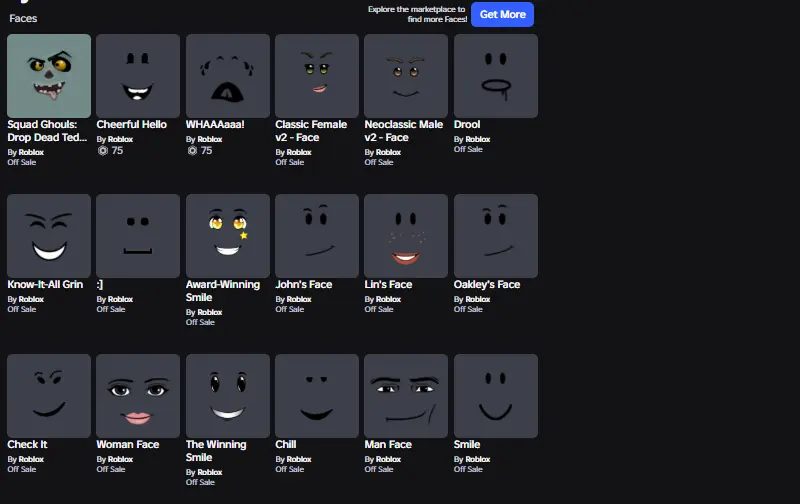This screenshot has height=504, width=800.
Task: Click the Roblox creator link under Drool
Action: click(x=478, y=139)
